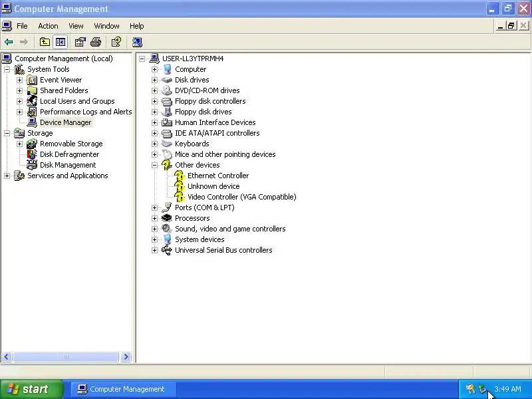Viewport: 532px width, 399px height.
Task: Select IDE ATA/ATAPI controllers icon
Action: click(167, 134)
